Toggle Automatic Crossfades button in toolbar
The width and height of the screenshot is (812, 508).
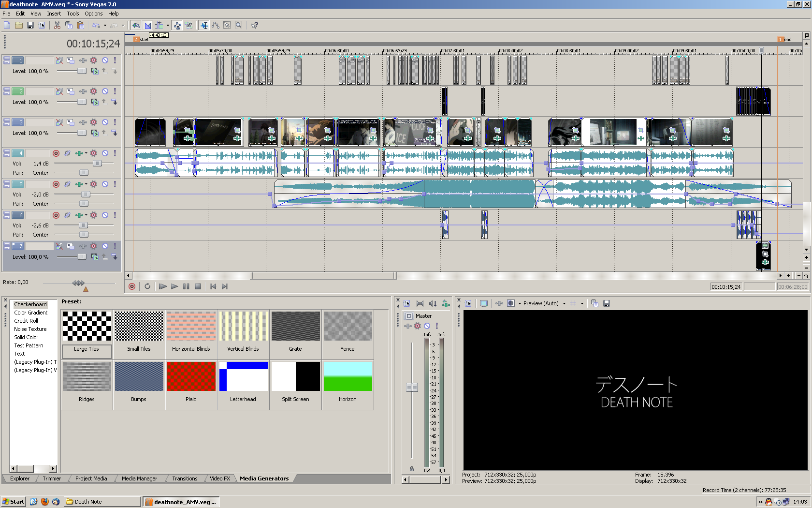pyautogui.click(x=148, y=25)
